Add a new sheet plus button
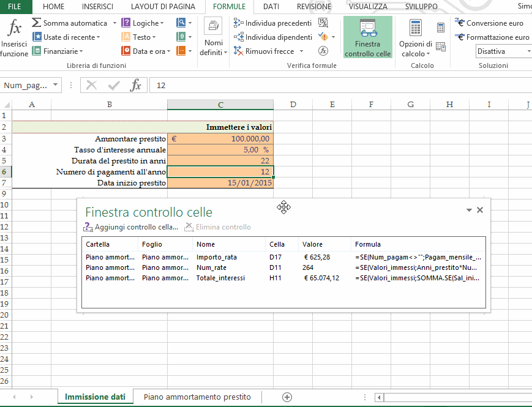Screen dimensions: 532x407 click(287, 397)
